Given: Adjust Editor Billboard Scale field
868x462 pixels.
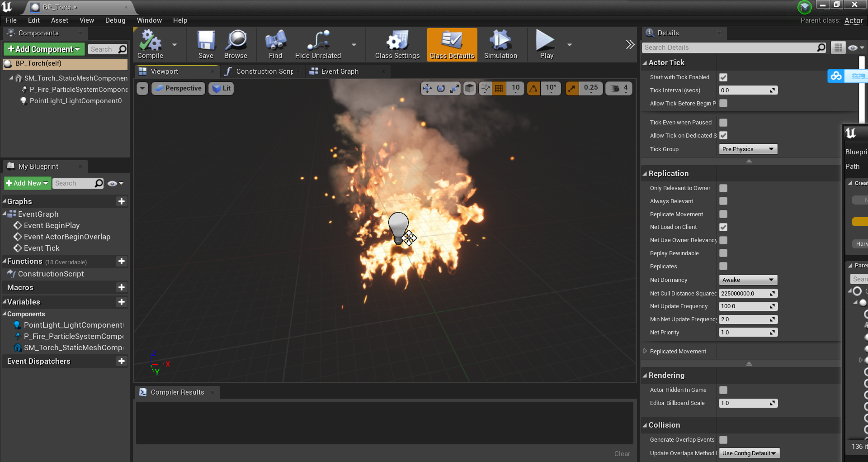Looking at the screenshot, I should coord(748,403).
